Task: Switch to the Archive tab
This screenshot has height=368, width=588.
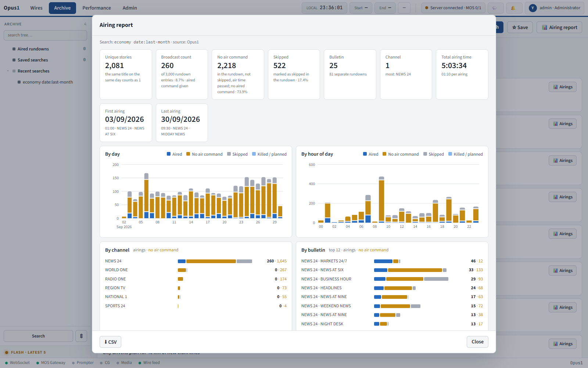Action: pyautogui.click(x=62, y=8)
